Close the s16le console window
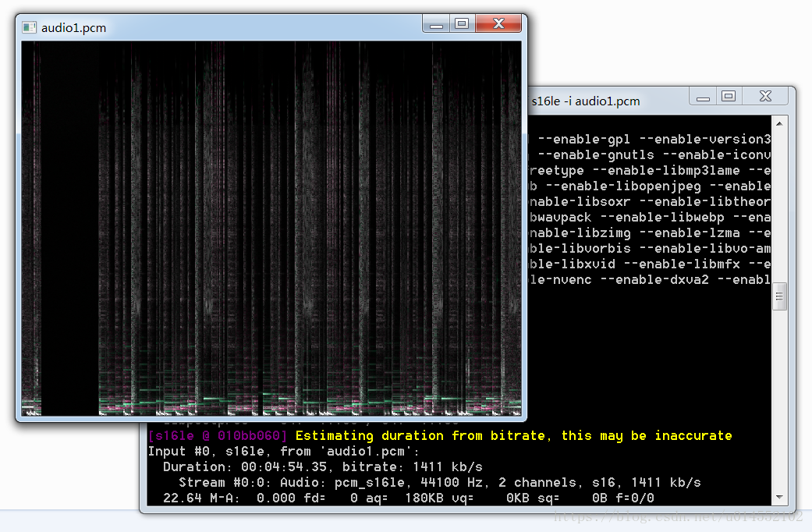The image size is (812, 532). pyautogui.click(x=765, y=97)
